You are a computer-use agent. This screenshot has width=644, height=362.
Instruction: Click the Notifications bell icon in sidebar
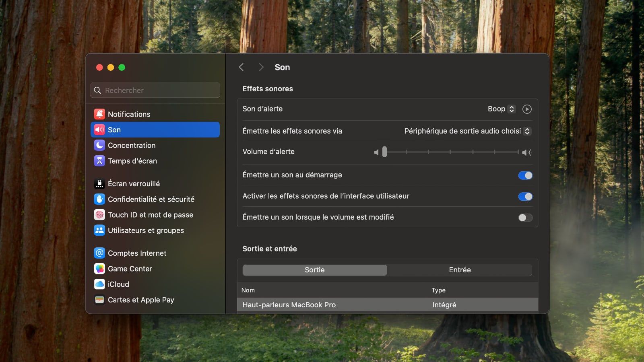coord(99,114)
